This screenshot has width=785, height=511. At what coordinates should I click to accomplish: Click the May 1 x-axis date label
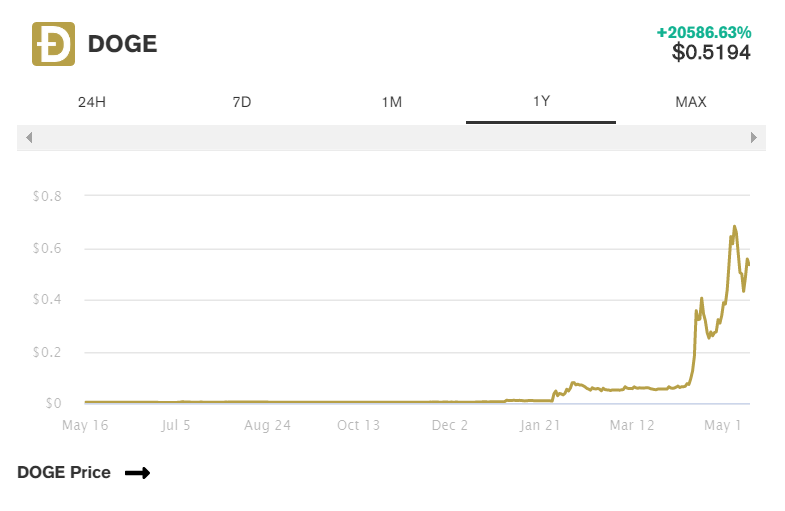[x=722, y=425]
